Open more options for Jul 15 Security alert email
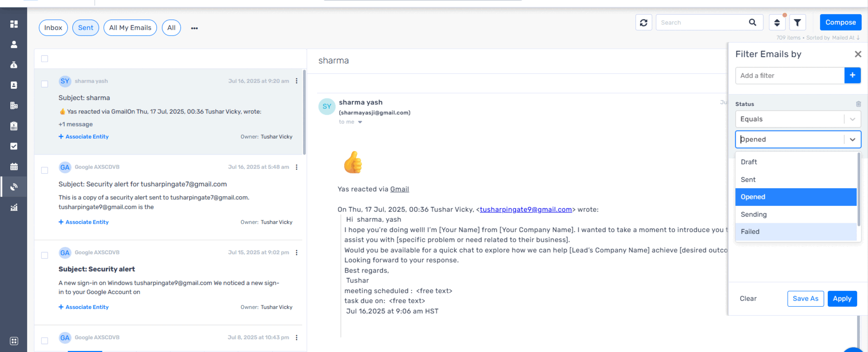 click(297, 253)
